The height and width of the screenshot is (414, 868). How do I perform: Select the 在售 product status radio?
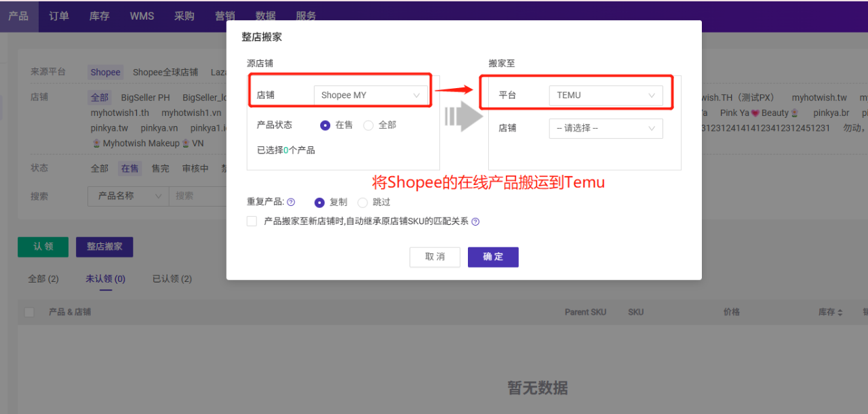pyautogui.click(x=325, y=125)
